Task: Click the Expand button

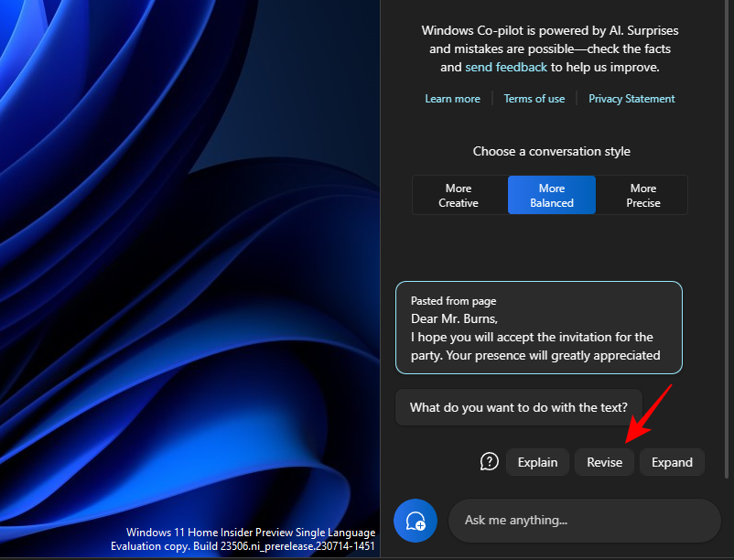Action: (672, 462)
